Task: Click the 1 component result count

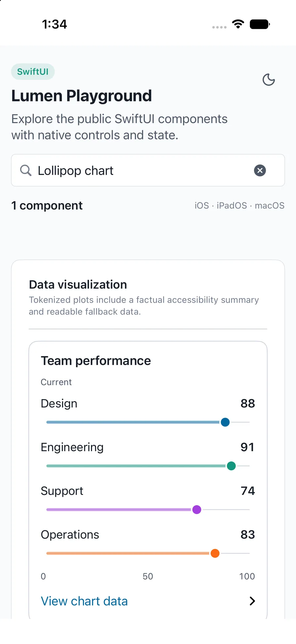Action: 47,206
